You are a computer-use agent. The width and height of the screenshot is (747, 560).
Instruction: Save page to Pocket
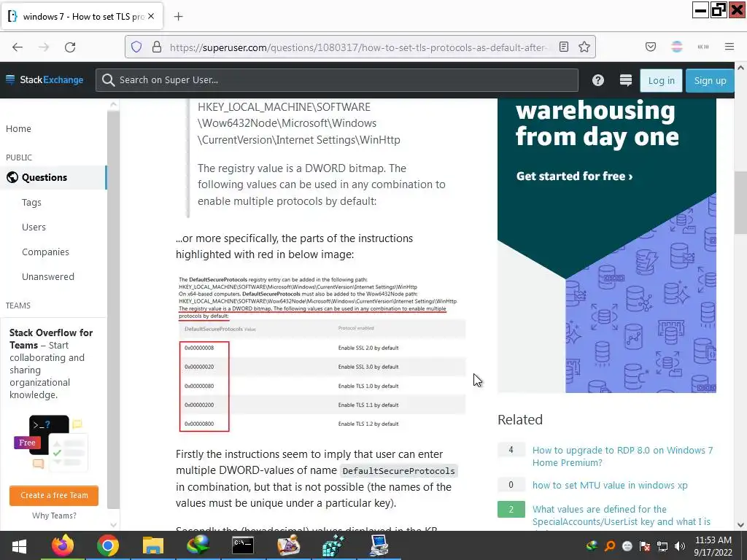(650, 47)
